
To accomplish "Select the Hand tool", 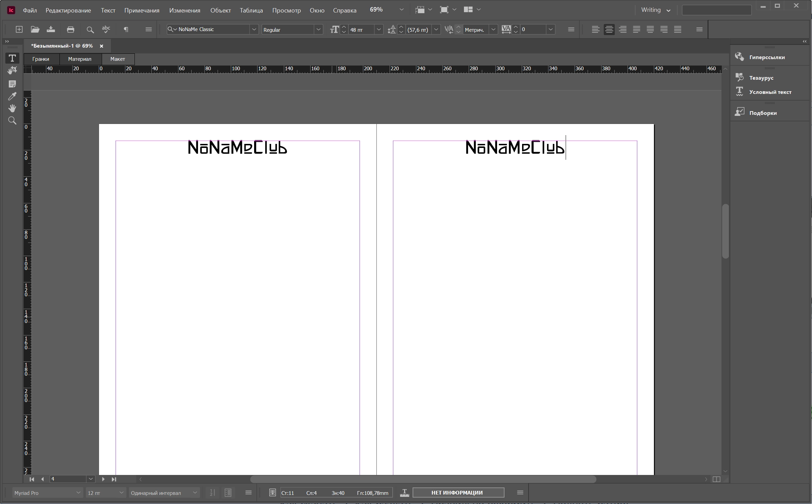I will click(12, 108).
